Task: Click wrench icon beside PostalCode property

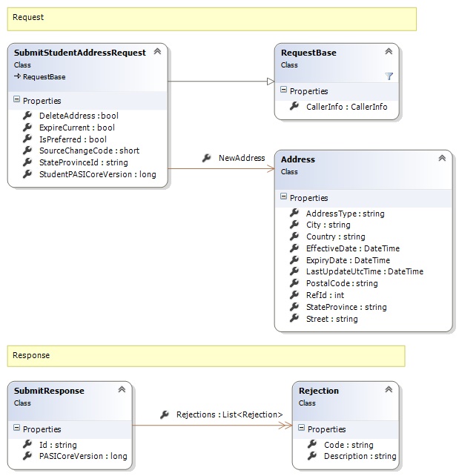Action: coord(294,284)
